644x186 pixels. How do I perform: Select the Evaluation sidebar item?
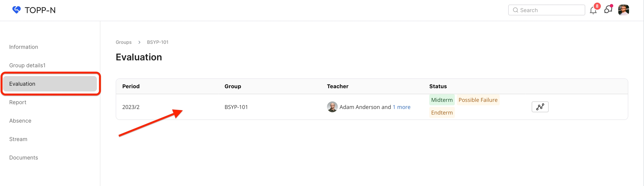coord(22,84)
